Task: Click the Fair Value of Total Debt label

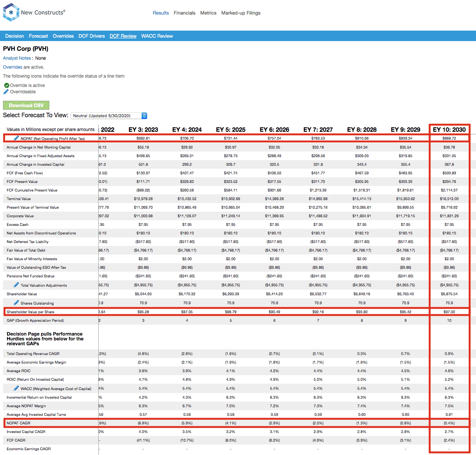Action: [26, 250]
